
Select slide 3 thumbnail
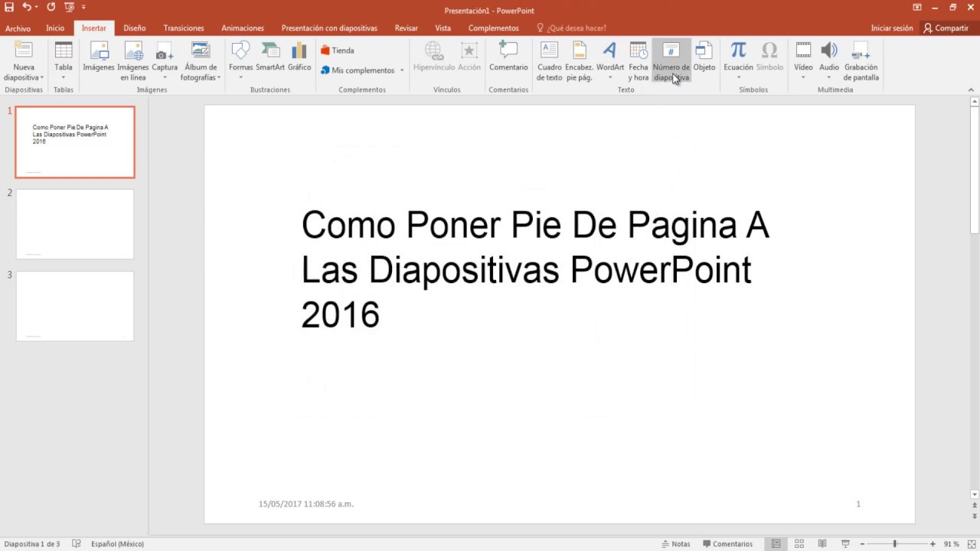[x=75, y=306]
